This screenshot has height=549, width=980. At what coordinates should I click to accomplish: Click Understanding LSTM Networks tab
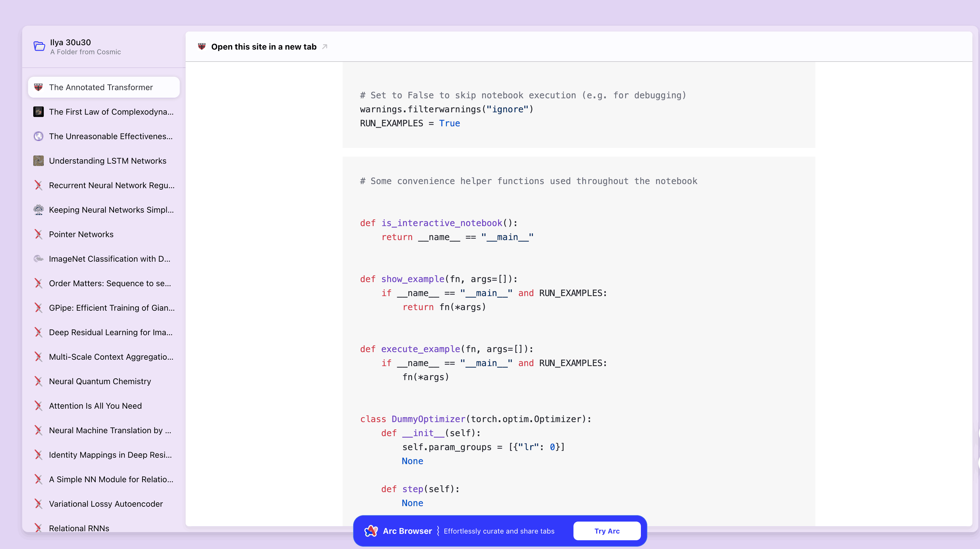(104, 161)
